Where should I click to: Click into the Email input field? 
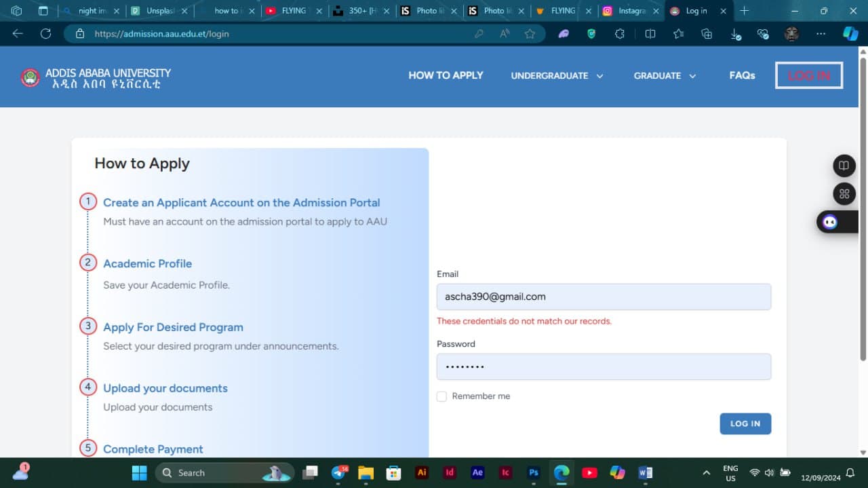pyautogui.click(x=604, y=297)
